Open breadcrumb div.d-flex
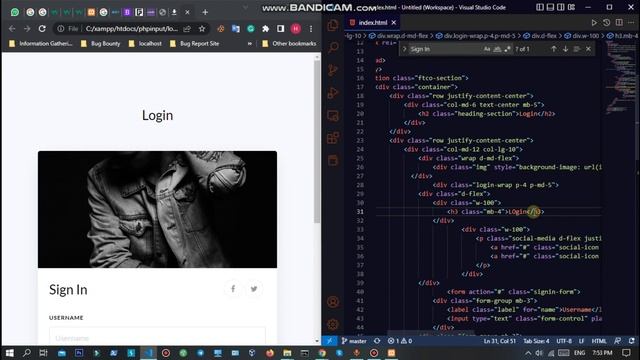The width and height of the screenshot is (640, 360). pos(540,36)
